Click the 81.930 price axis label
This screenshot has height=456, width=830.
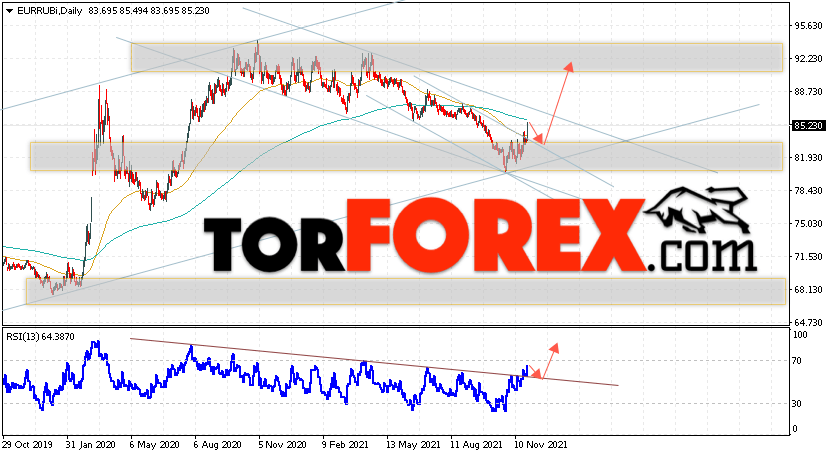point(808,158)
